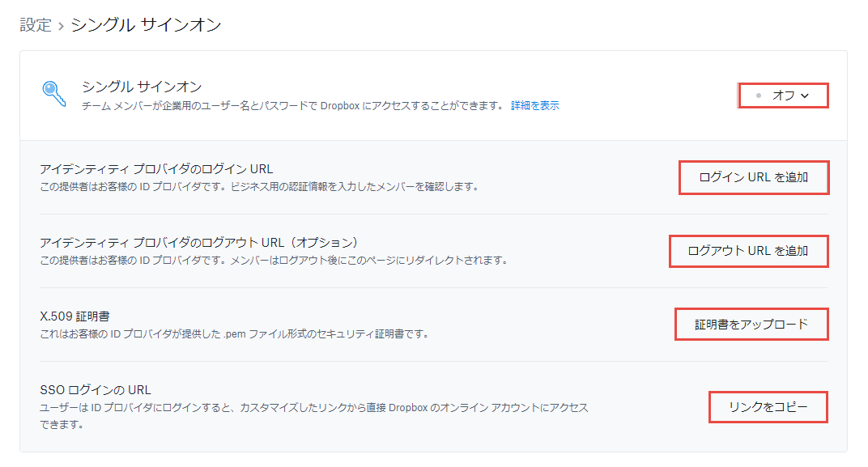Click the gray status dot beside オフ
This screenshot has width=868, height=467.
click(x=758, y=96)
